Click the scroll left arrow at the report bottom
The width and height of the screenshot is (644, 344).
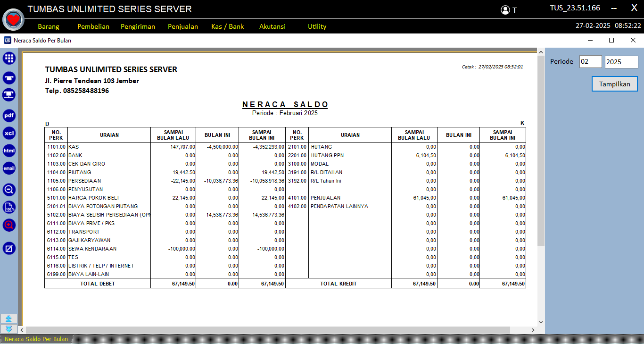coord(22,330)
